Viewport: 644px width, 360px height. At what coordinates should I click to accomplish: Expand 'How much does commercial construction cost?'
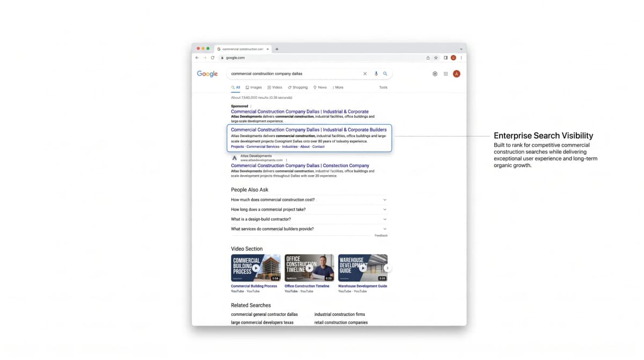309,200
